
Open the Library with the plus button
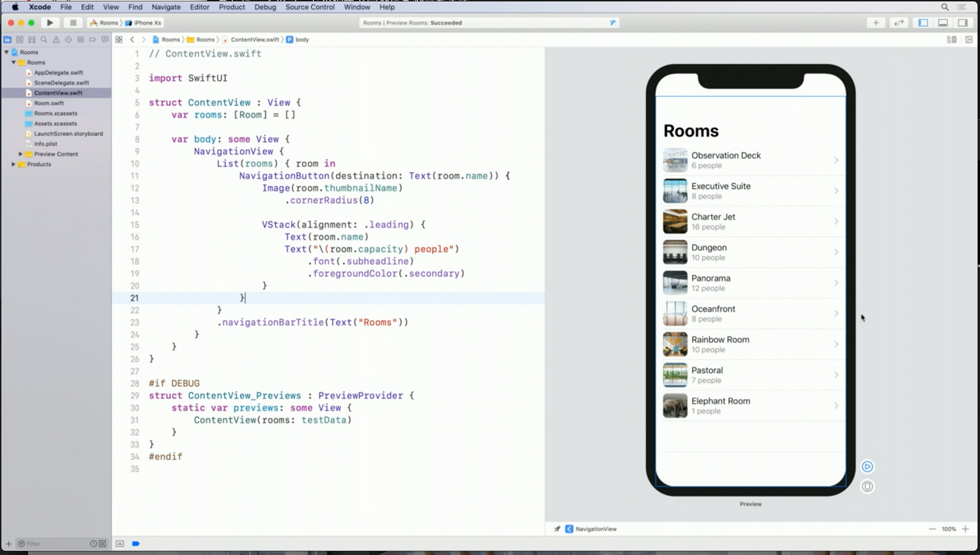(876, 23)
